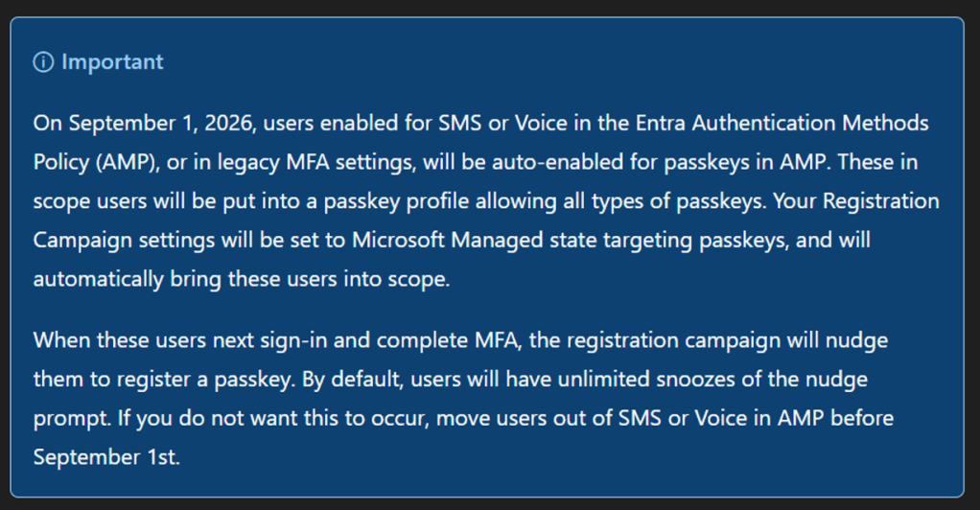Click the words "Entra Authentication Methods"
Viewport: 980px width, 510px height.
(x=782, y=123)
